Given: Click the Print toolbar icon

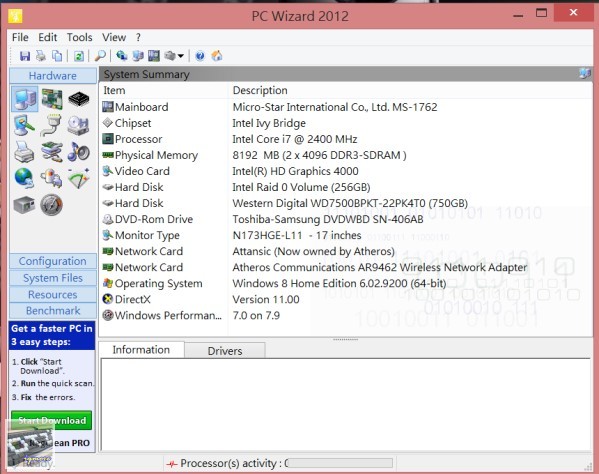Looking at the screenshot, I should coord(41,56).
